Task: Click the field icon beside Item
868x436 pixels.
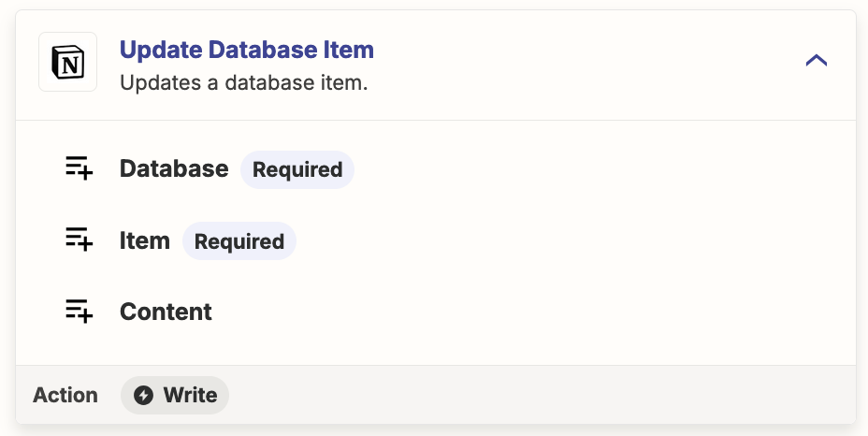Action: [80, 240]
